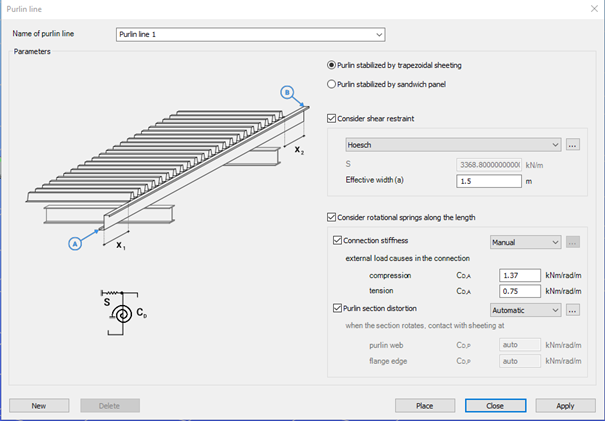This screenshot has width=605, height=421.
Task: Click the circled A marker in diagram
Action: click(x=75, y=244)
